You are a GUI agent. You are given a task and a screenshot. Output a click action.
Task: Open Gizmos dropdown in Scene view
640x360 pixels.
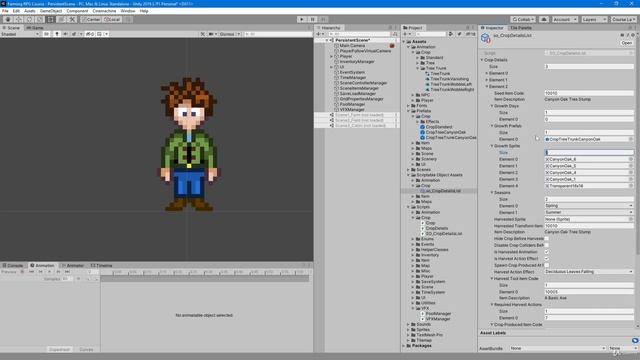[230, 34]
